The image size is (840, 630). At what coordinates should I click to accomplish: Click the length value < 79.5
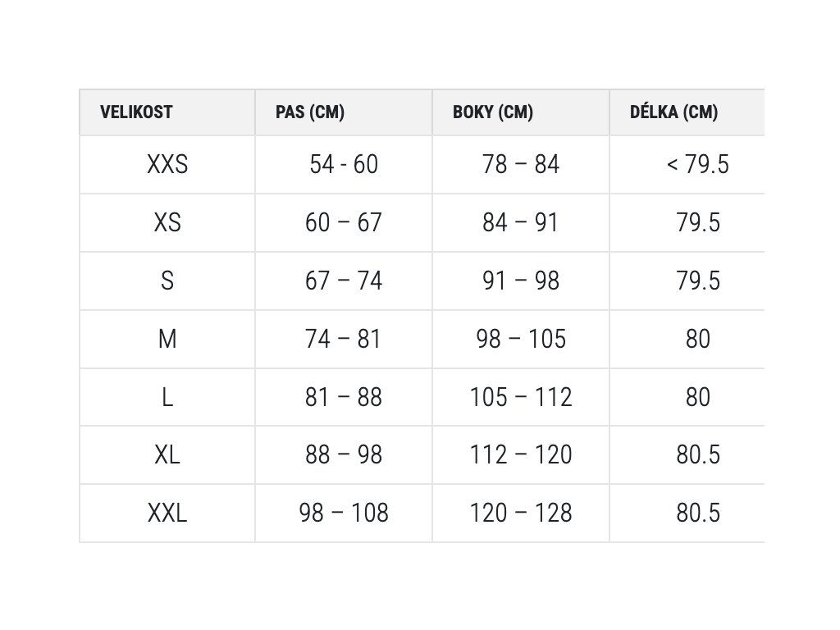(x=697, y=164)
